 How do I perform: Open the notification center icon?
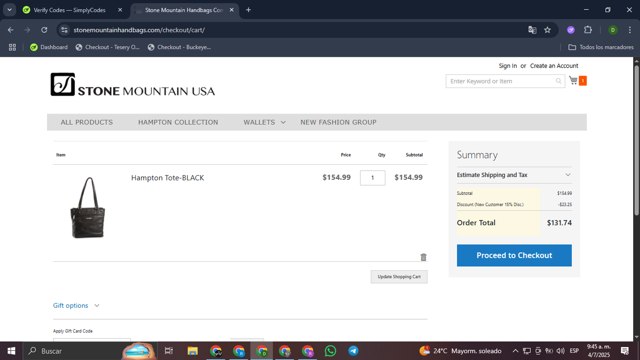625,351
